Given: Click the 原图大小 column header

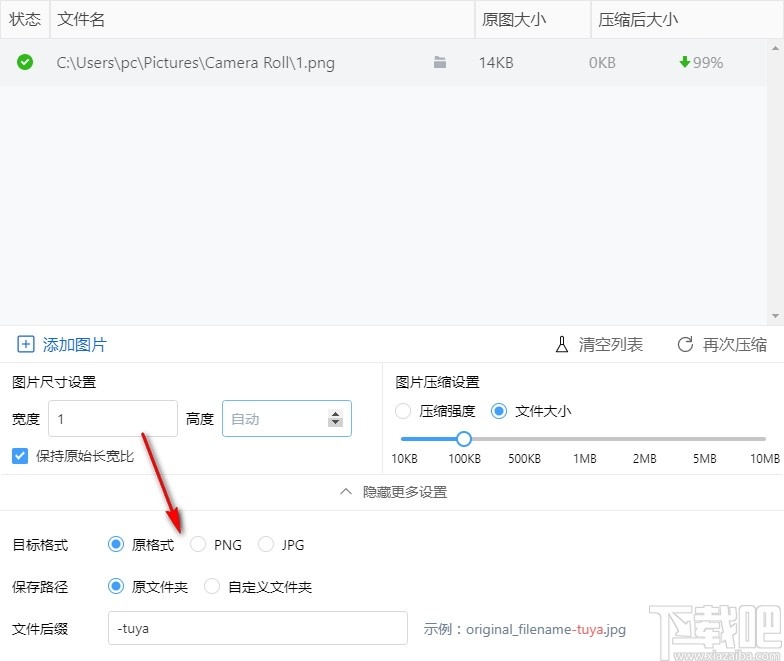Looking at the screenshot, I should [x=533, y=20].
